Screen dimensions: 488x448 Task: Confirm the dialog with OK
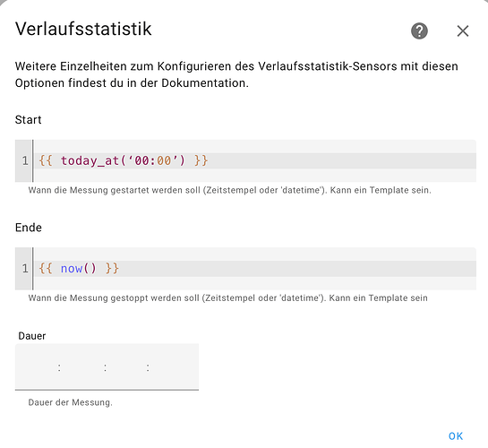click(456, 436)
